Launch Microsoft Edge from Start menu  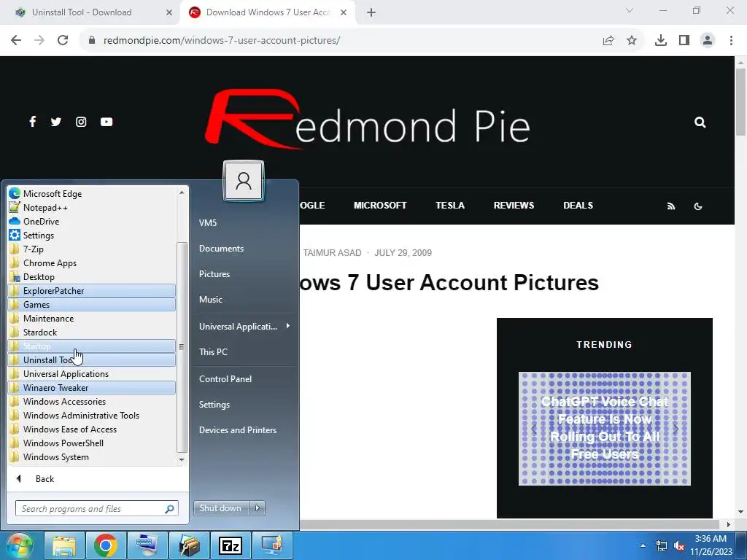tap(92, 193)
